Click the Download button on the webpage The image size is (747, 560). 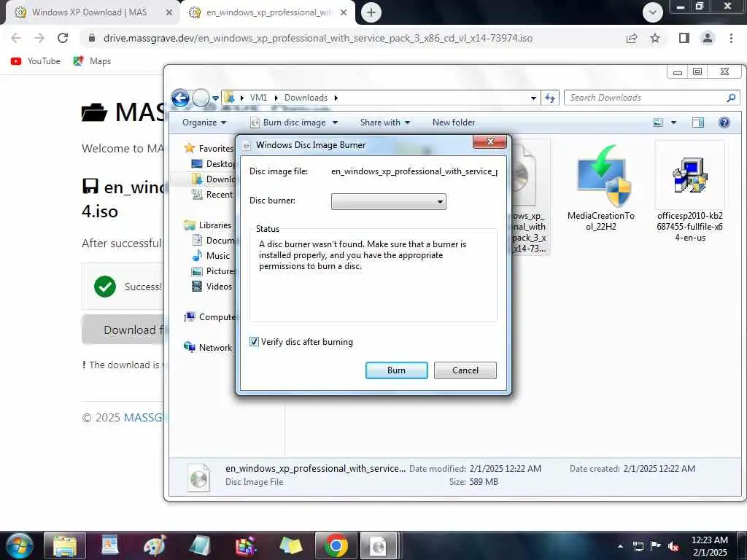coord(124,330)
